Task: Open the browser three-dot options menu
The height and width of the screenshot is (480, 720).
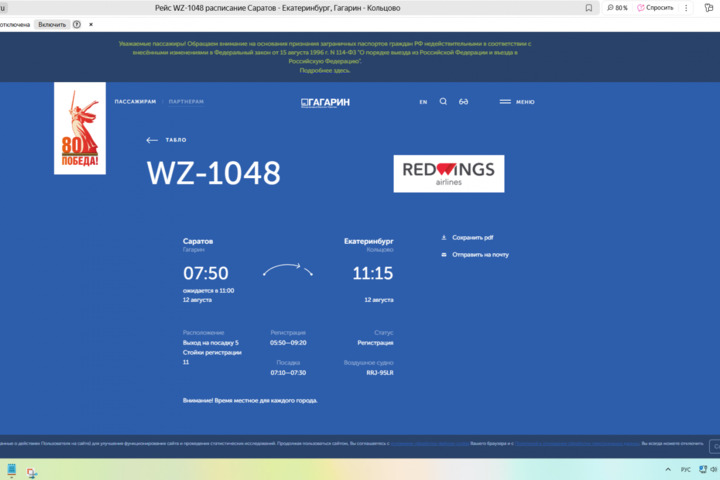Action: pyautogui.click(x=686, y=8)
